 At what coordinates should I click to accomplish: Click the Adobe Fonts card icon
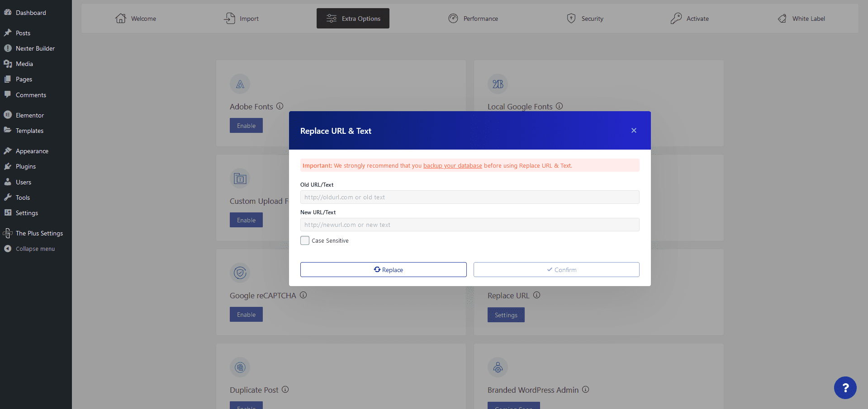click(x=240, y=84)
